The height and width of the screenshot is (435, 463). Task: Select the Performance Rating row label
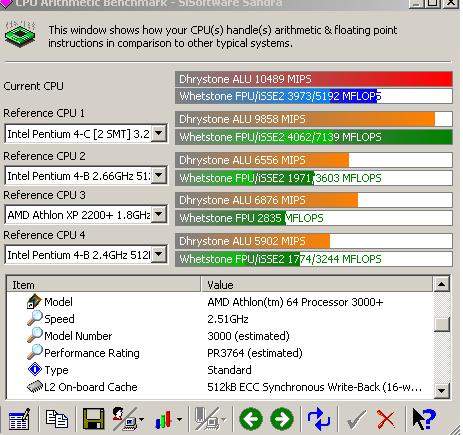[x=92, y=353]
